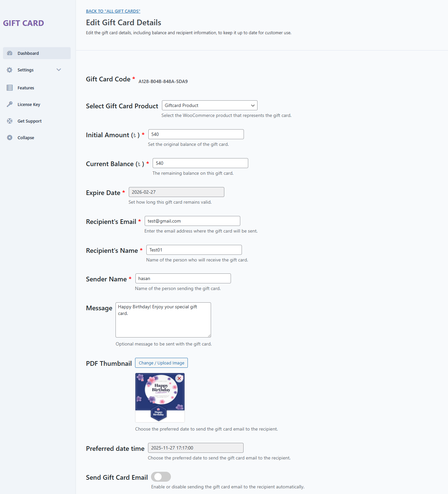Click the GIFT CARD logo text
This screenshot has height=494, width=448.
point(24,23)
